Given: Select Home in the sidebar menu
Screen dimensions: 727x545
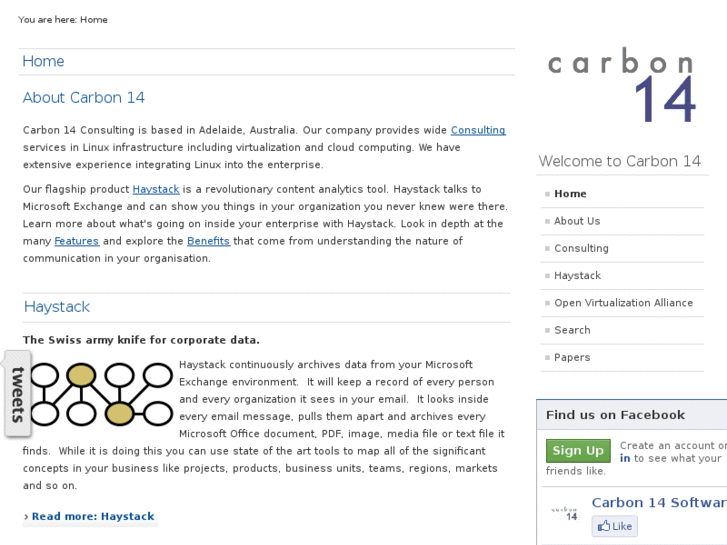Looking at the screenshot, I should [570, 194].
